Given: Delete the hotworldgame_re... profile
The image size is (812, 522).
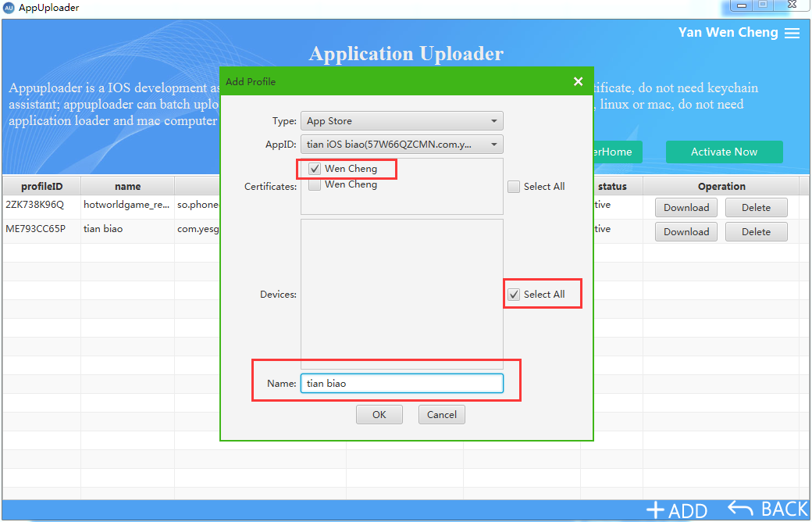Looking at the screenshot, I should click(756, 207).
